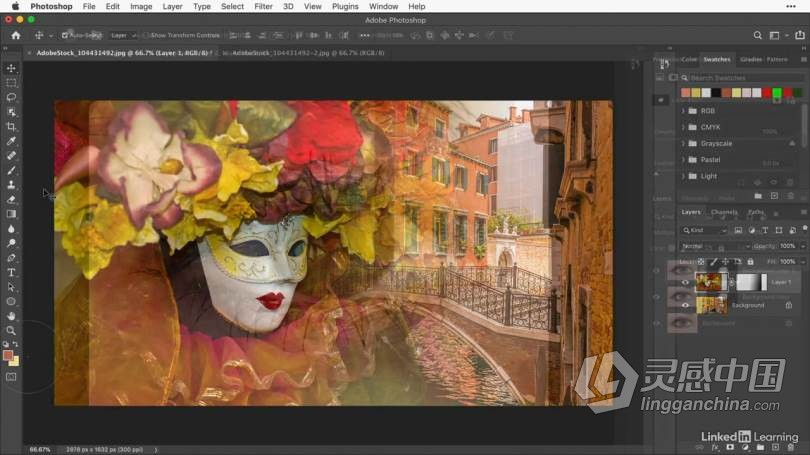810x455 pixels.
Task: Toggle lock image pixels (brush icon)
Action: pos(713,262)
